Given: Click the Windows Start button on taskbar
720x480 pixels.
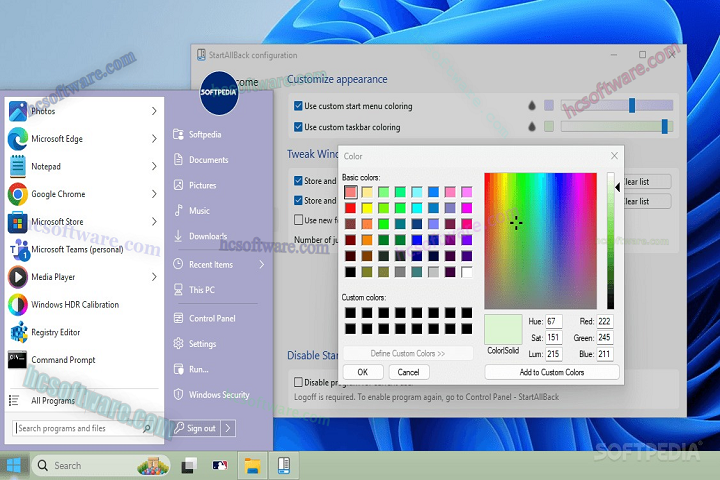Looking at the screenshot, I should click(x=14, y=465).
